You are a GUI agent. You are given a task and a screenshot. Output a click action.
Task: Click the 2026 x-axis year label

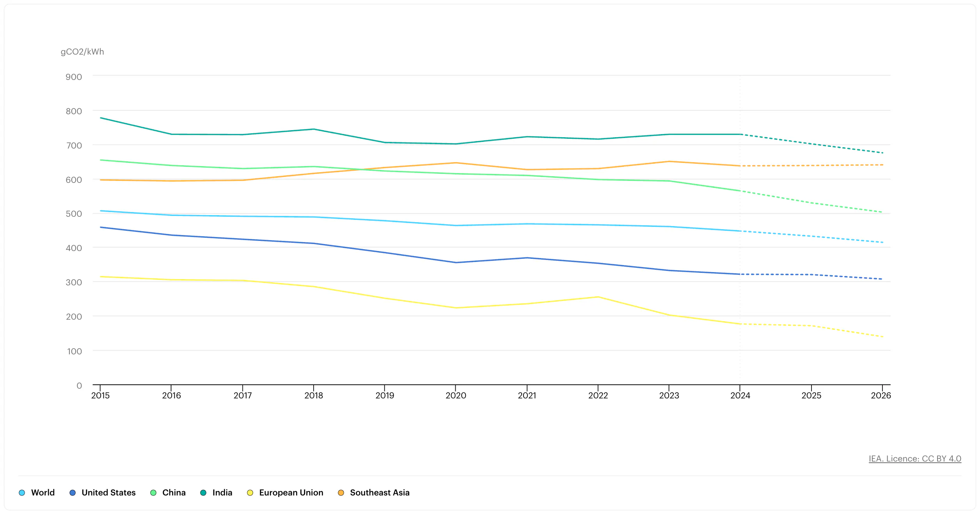pyautogui.click(x=881, y=396)
